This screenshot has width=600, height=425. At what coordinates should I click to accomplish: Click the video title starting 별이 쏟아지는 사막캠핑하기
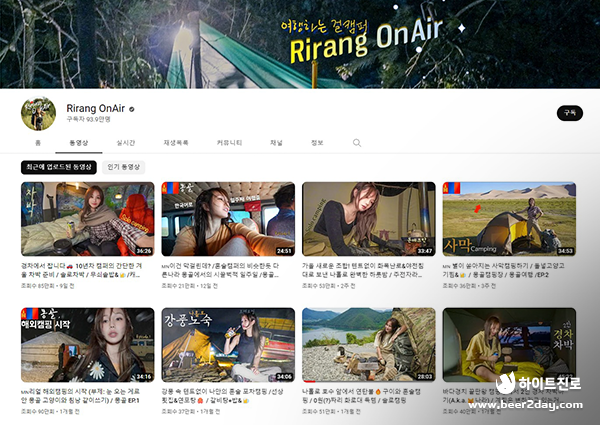click(503, 270)
